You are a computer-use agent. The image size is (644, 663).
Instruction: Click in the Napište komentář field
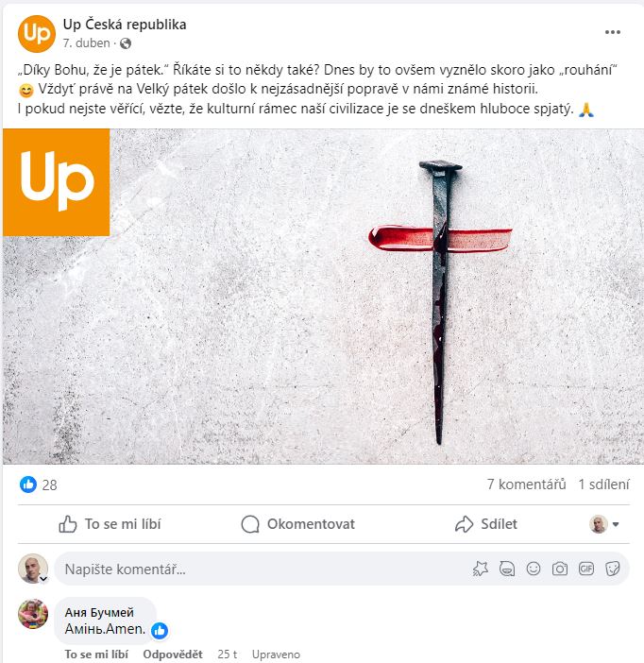263,569
